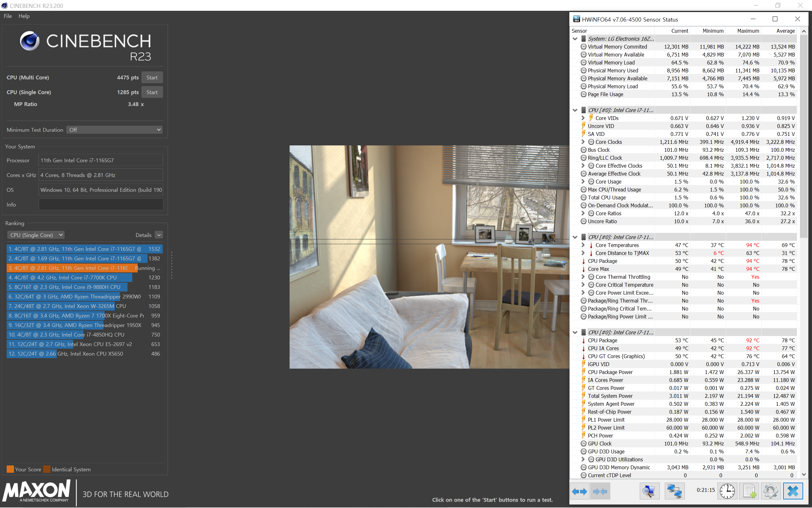Click the Current column header in HWiNFO
812x508 pixels.
(672, 30)
